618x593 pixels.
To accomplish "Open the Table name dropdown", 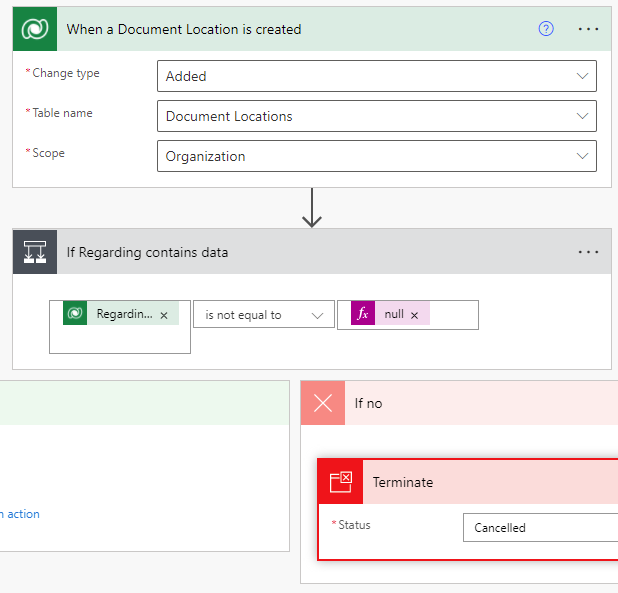I will [583, 116].
